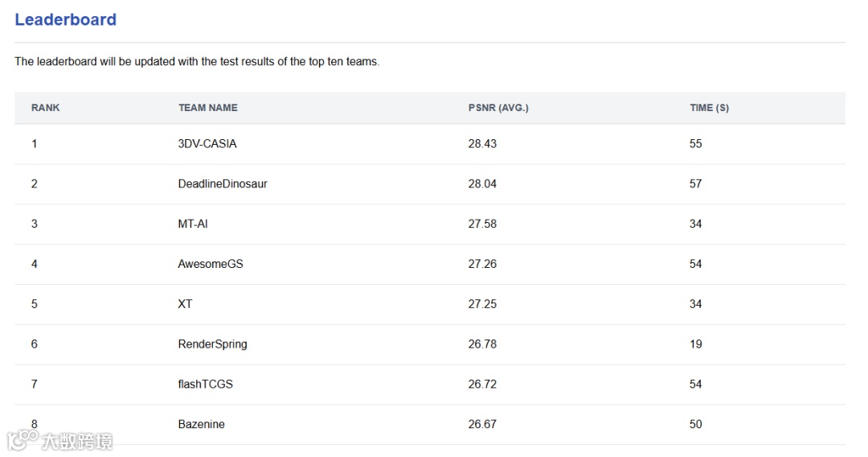Image resolution: width=868 pixels, height=457 pixels.
Task: Click the RANK column header
Action: coord(46,108)
